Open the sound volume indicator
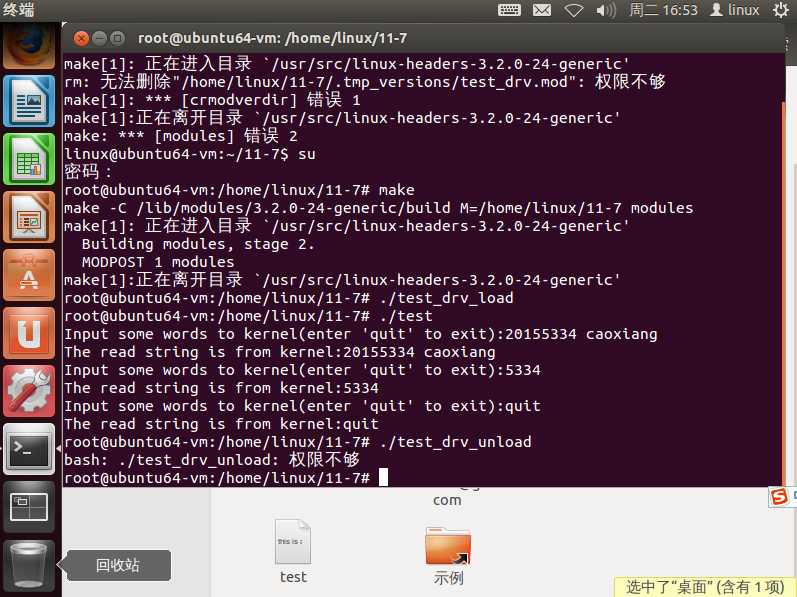 [605, 10]
